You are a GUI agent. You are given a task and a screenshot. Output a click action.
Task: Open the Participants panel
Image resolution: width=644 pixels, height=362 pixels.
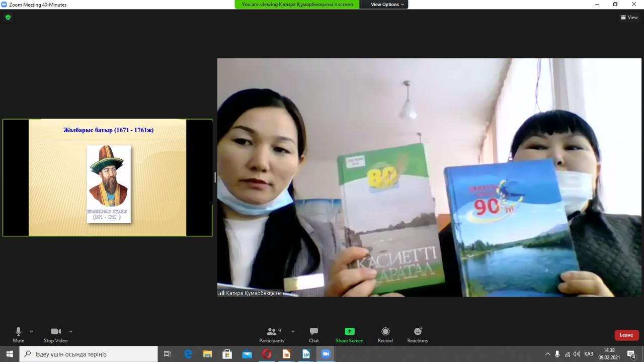[x=272, y=334]
